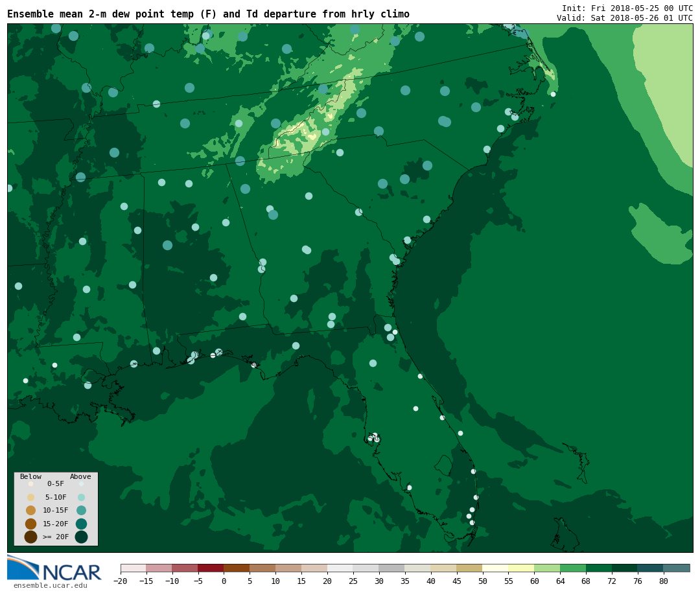Click the 'Below >= 20F' dark brown circle
The width and height of the screenshot is (700, 593).
pyautogui.click(x=31, y=537)
